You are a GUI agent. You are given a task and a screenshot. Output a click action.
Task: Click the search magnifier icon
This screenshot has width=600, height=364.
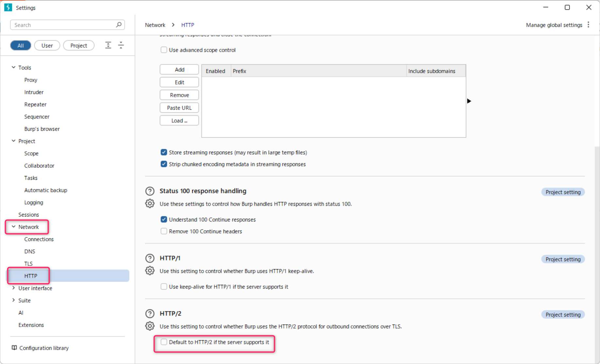click(x=119, y=25)
